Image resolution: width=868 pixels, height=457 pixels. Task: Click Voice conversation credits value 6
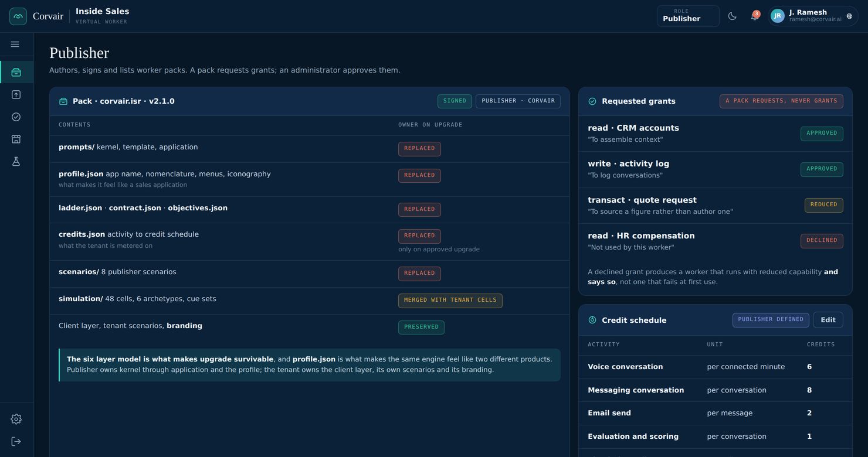[809, 367]
